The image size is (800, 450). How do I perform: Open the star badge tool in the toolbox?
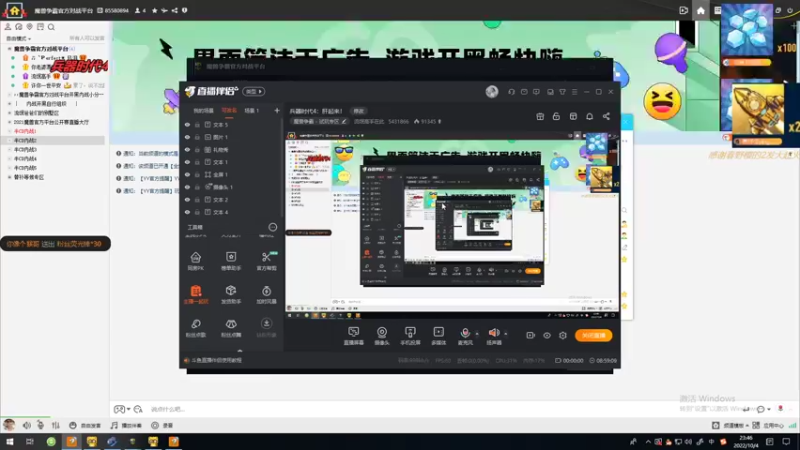coord(231,261)
